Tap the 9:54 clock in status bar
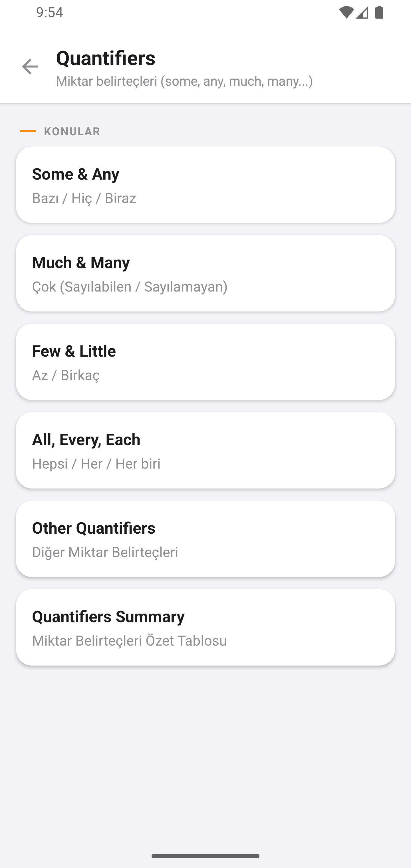Screen dimensions: 411x868 [50, 13]
